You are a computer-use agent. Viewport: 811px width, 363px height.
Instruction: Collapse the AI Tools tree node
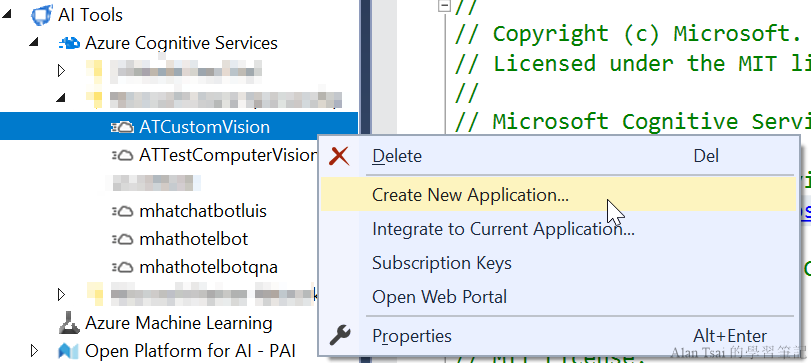pyautogui.click(x=7, y=14)
